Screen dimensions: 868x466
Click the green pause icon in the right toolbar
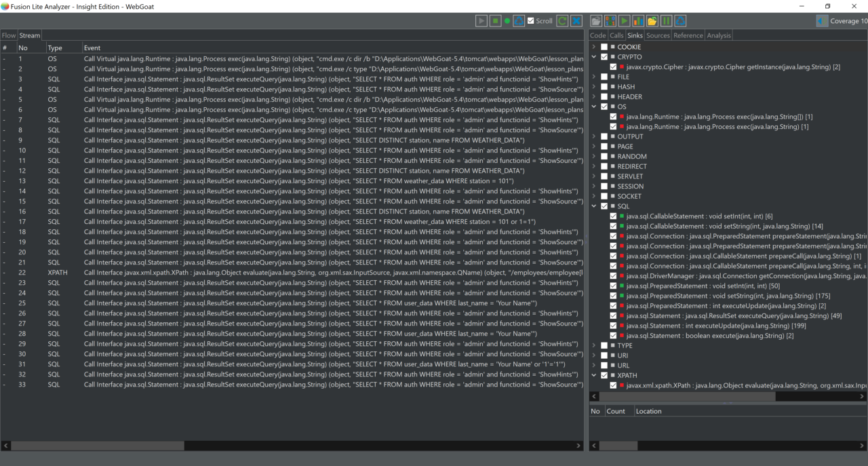point(666,21)
